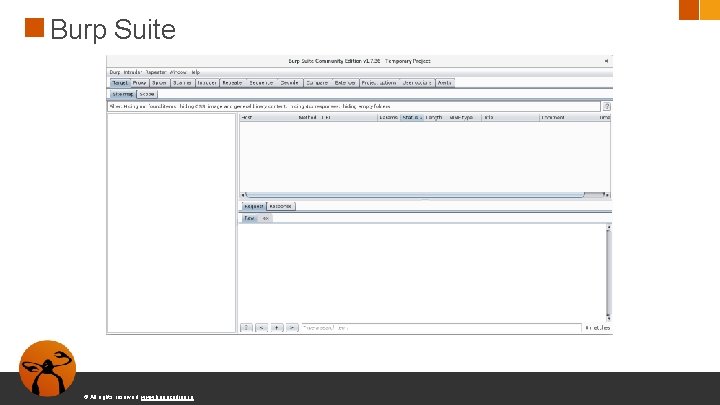This screenshot has height=405, width=720.
Task: Sort by the URL column header
Action: pyautogui.click(x=349, y=118)
